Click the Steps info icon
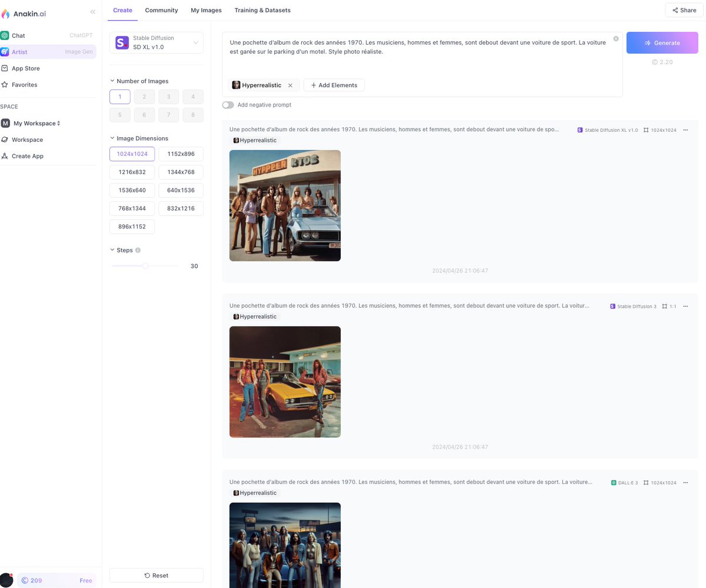The height and width of the screenshot is (588, 706). (x=138, y=250)
